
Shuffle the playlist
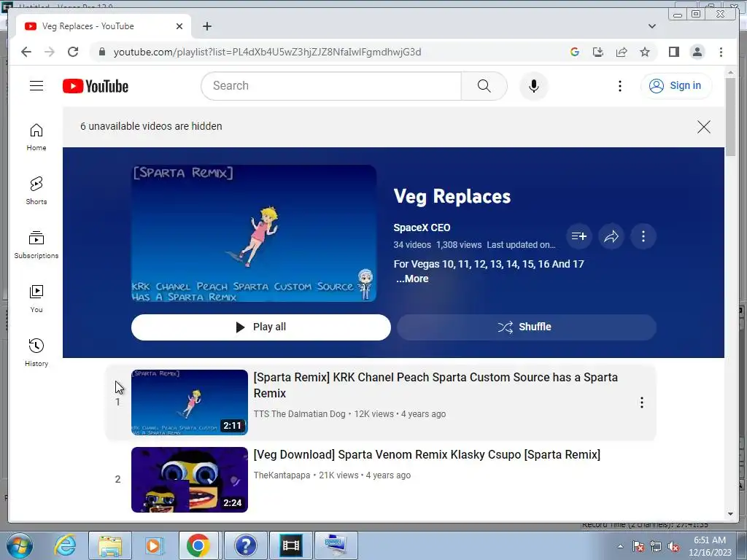coord(527,327)
